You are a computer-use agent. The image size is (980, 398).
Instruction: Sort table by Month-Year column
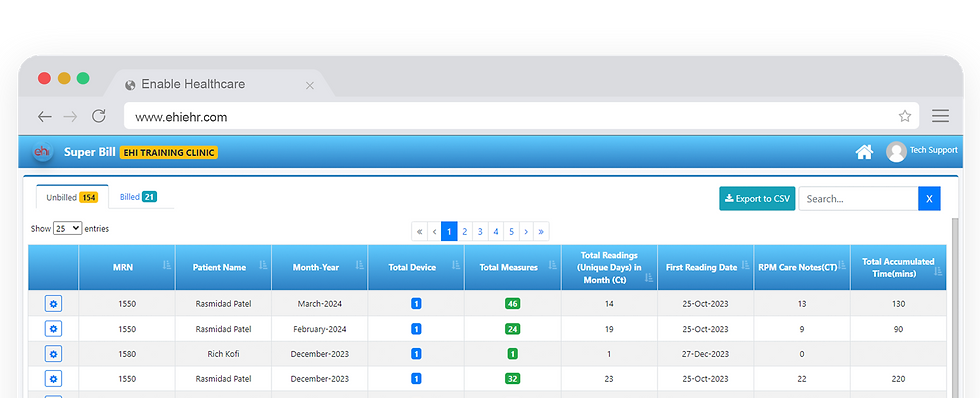pos(319,267)
